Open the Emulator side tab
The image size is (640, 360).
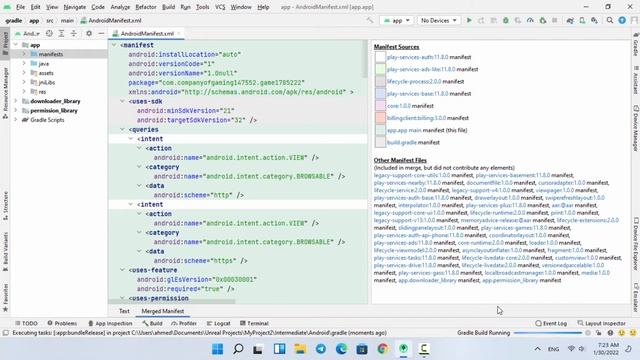[636, 298]
